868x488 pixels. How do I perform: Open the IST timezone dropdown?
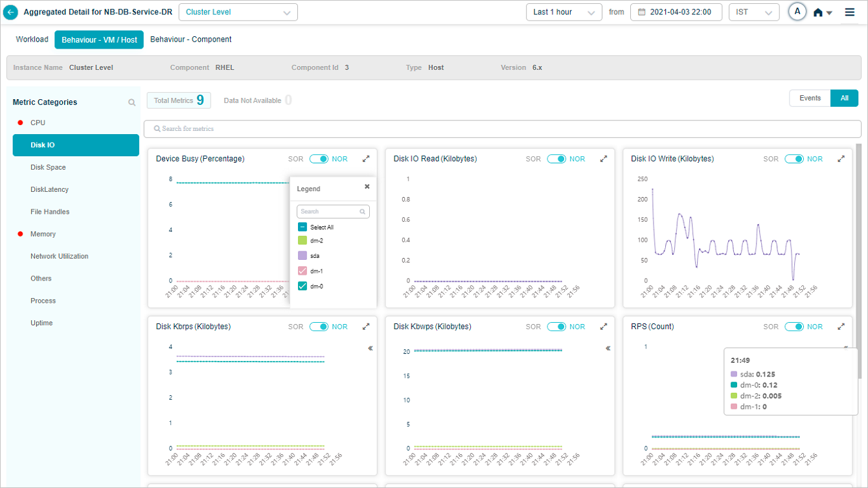(753, 12)
